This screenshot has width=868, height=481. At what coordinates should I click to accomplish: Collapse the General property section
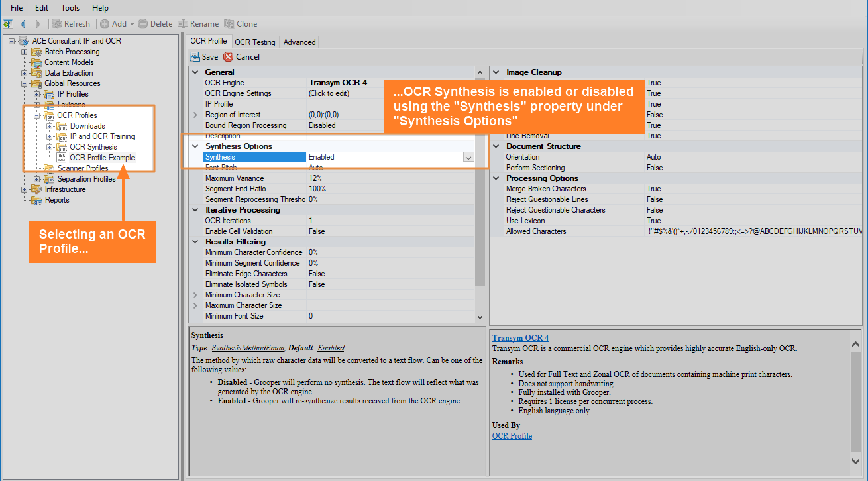[x=195, y=72]
